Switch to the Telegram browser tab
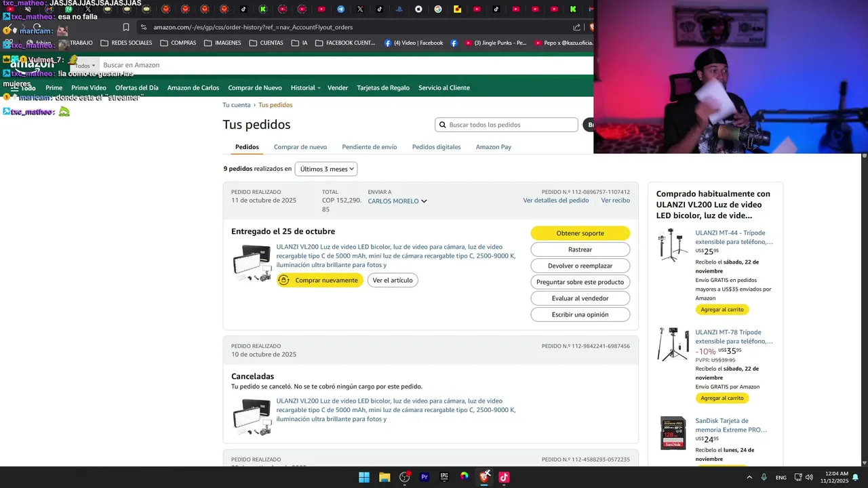 (x=340, y=9)
